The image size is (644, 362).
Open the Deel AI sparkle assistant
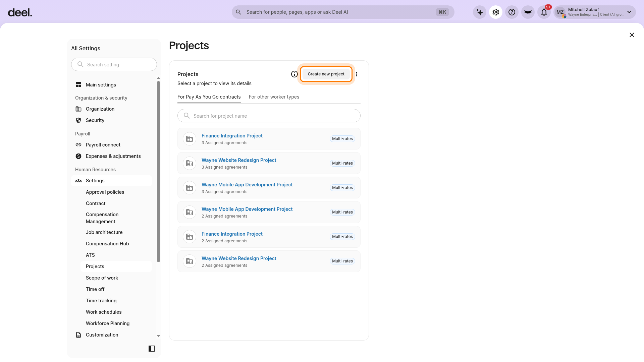(480, 12)
